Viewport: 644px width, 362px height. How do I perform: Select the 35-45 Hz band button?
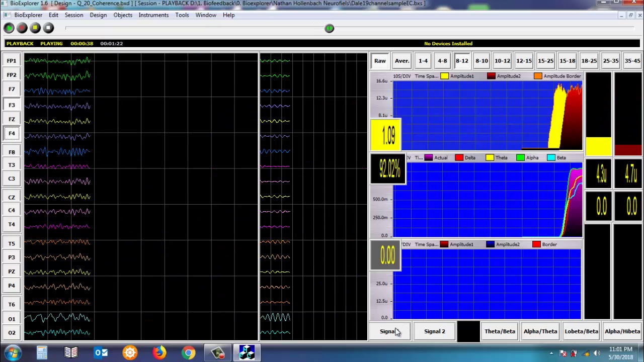[x=632, y=61]
